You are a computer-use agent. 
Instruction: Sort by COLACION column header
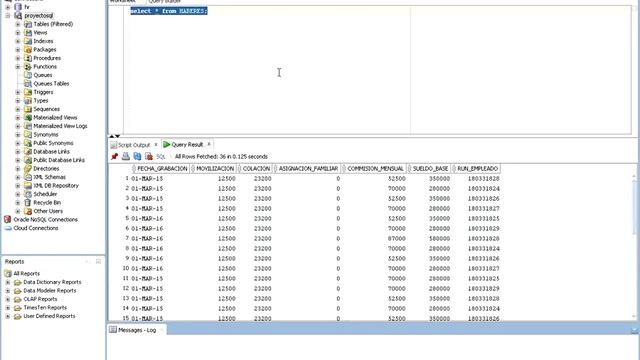[256, 169]
